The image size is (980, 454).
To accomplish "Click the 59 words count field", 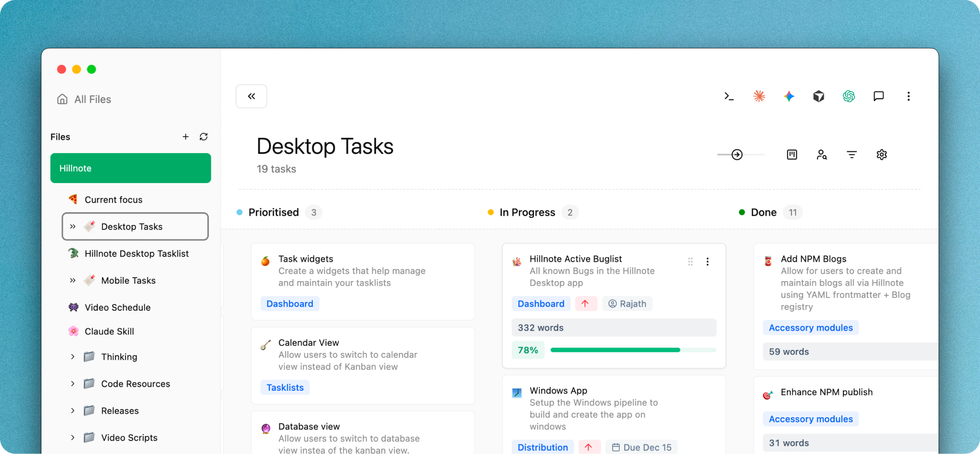I will coord(850,351).
